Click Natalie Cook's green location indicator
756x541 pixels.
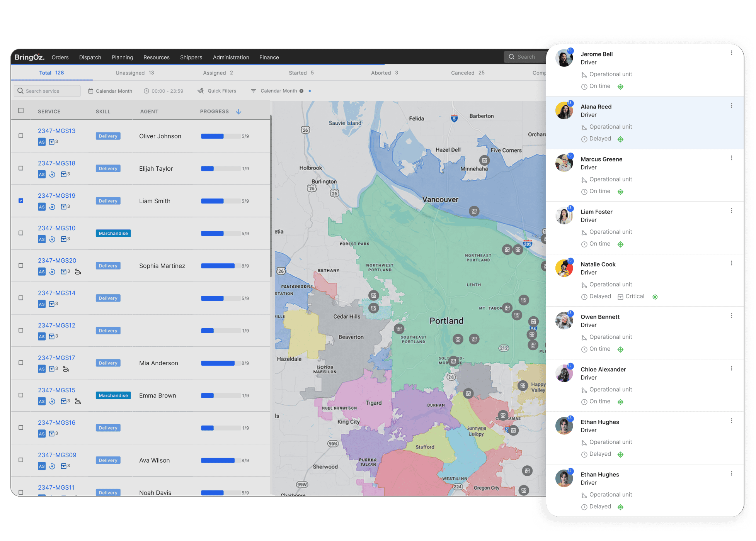[655, 297]
